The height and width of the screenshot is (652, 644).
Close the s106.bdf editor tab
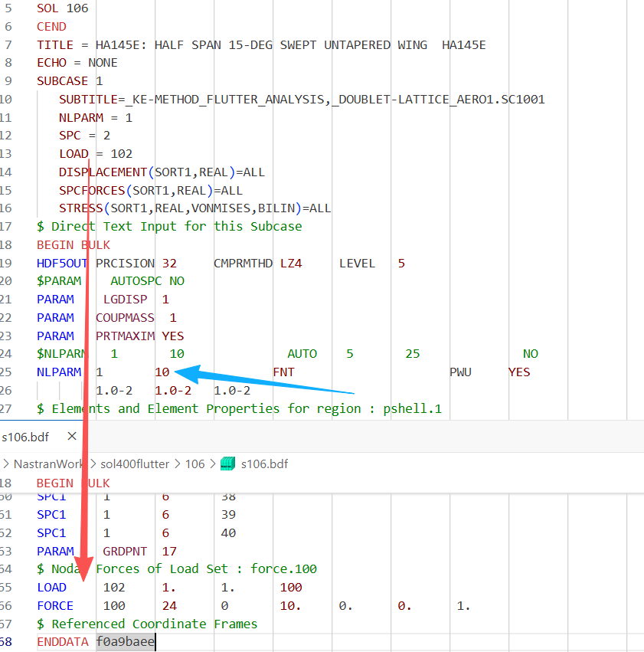[x=72, y=437]
